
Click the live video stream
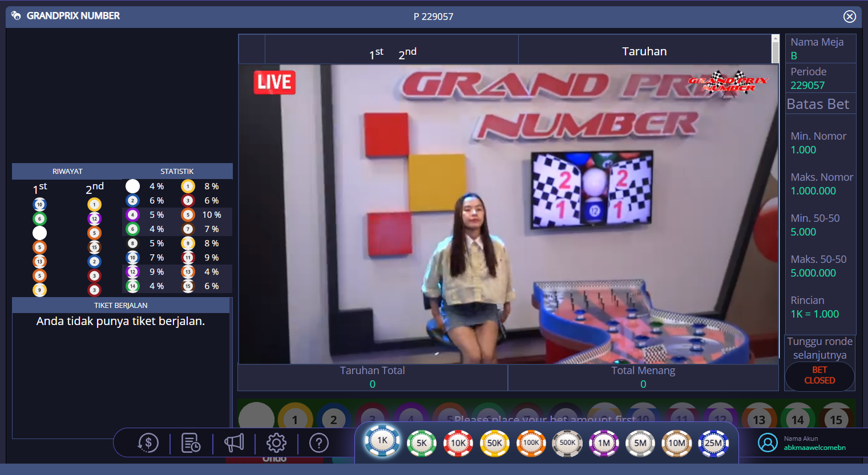click(x=508, y=214)
